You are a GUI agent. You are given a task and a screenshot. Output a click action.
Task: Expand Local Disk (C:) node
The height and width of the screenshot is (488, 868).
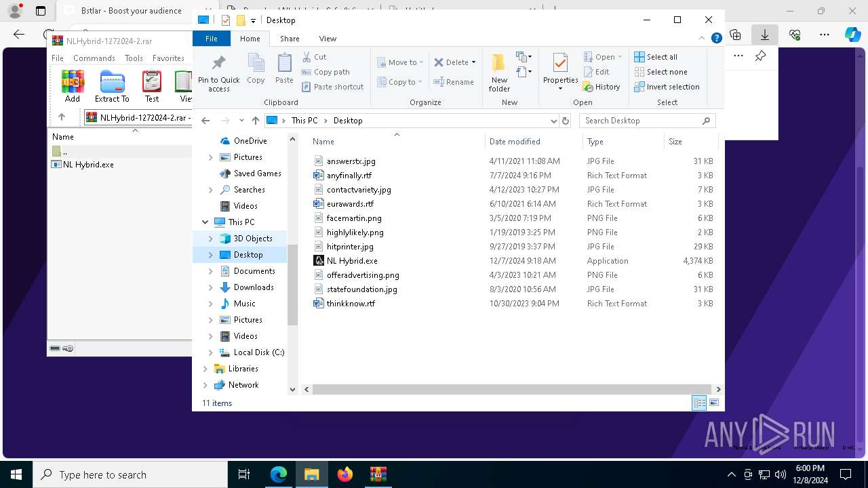pyautogui.click(x=210, y=352)
